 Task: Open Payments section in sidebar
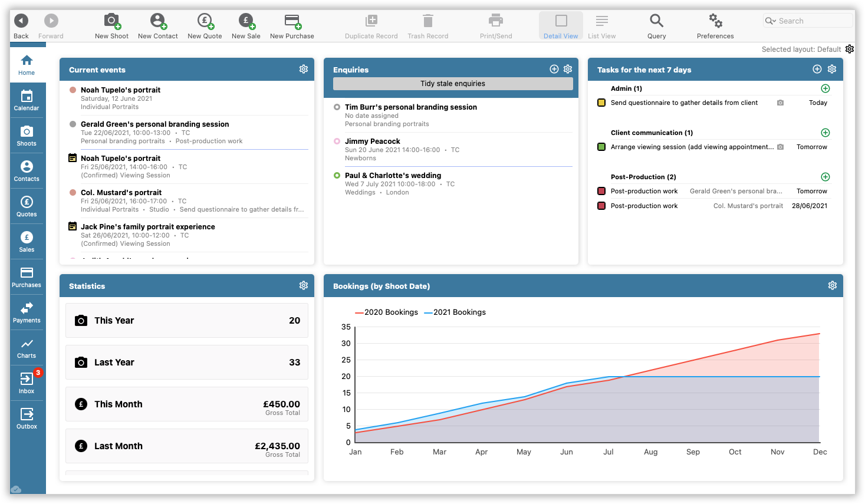[x=27, y=312]
